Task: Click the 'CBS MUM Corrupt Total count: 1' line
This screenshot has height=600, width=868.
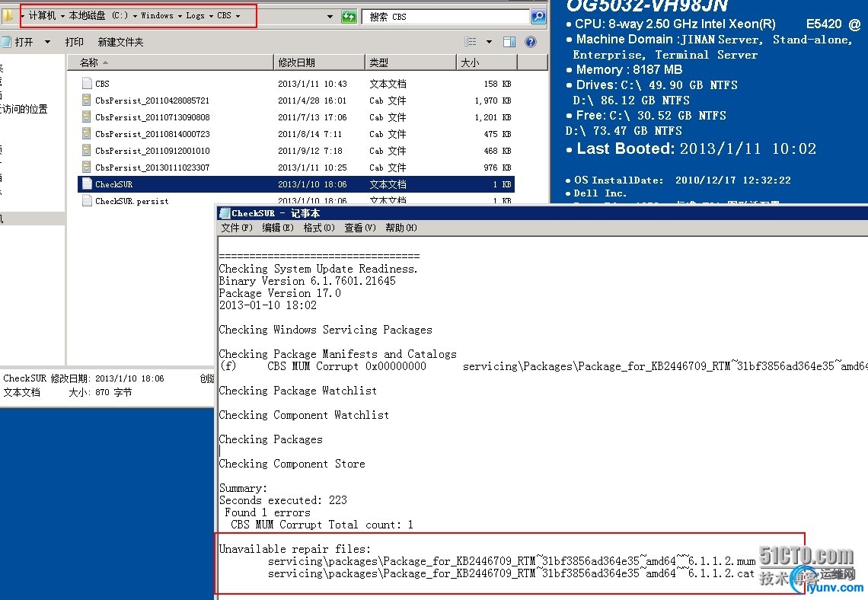Action: pos(321,524)
